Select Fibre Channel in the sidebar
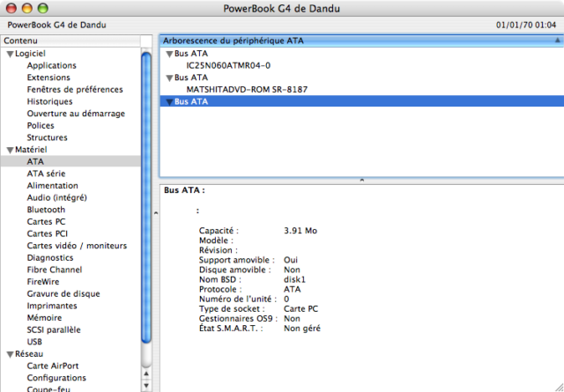The height and width of the screenshot is (392, 564). (x=55, y=270)
